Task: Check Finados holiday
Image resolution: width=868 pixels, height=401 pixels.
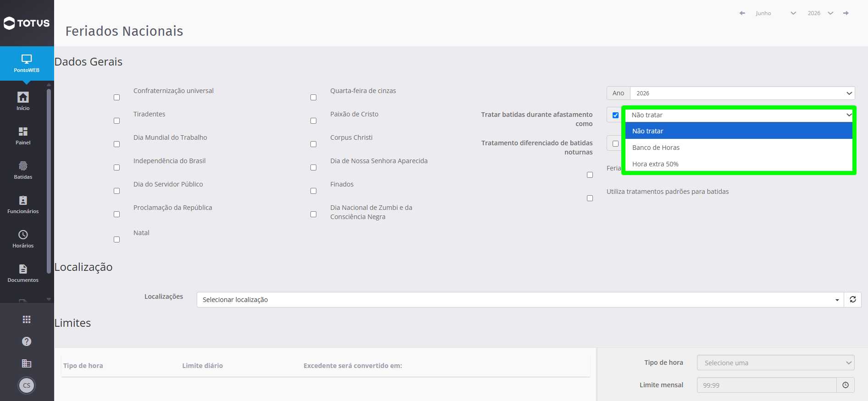Action: click(x=313, y=191)
